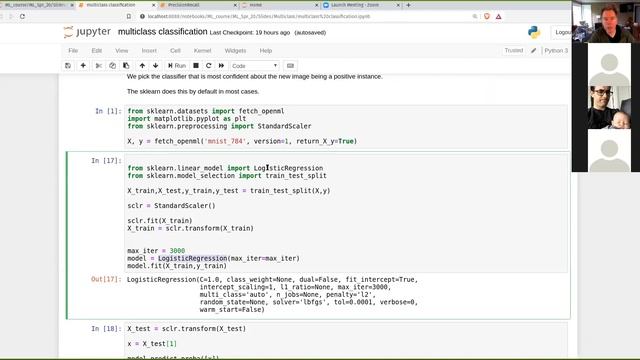
Task: Open the Kernel menu
Action: pyautogui.click(x=202, y=51)
